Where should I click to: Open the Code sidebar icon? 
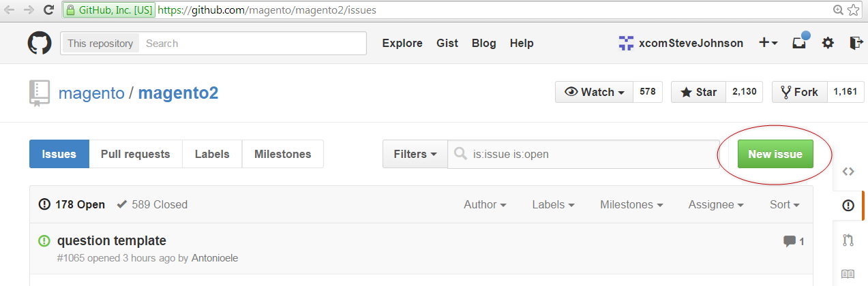click(848, 172)
